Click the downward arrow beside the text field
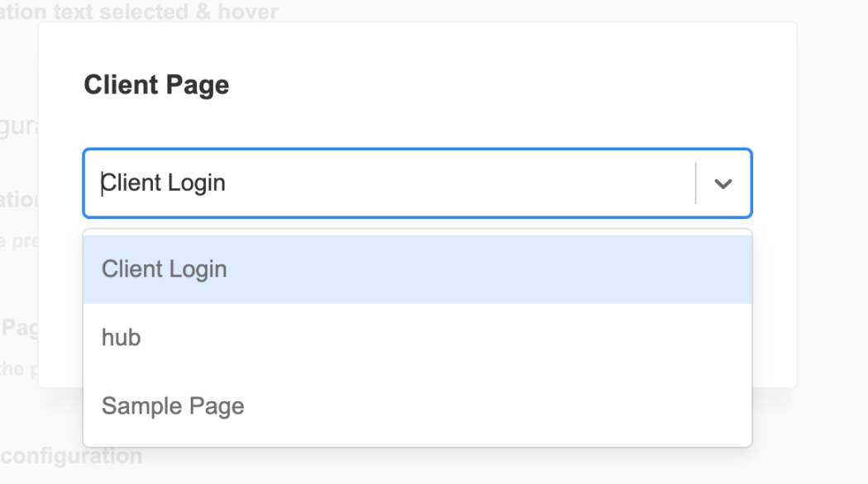Viewport: 868px width, 484px height. point(723,183)
